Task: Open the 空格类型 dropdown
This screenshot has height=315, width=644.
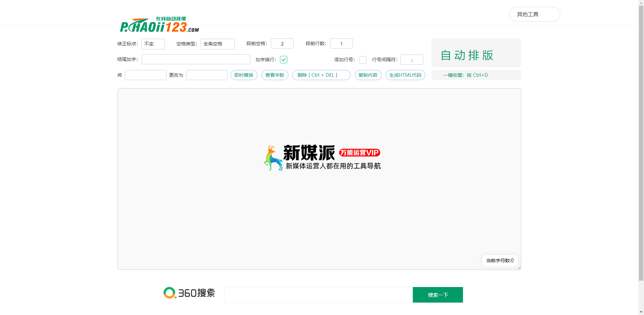Action: [x=218, y=44]
